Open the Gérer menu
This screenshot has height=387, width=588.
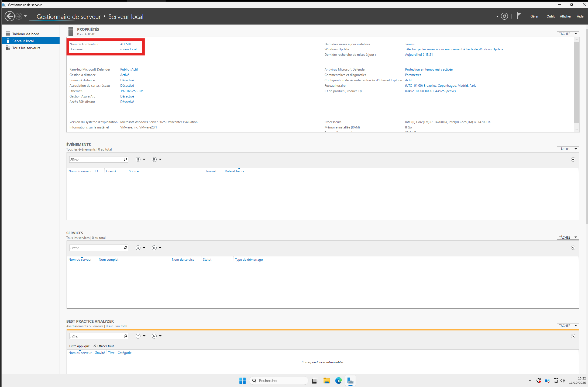click(x=534, y=16)
